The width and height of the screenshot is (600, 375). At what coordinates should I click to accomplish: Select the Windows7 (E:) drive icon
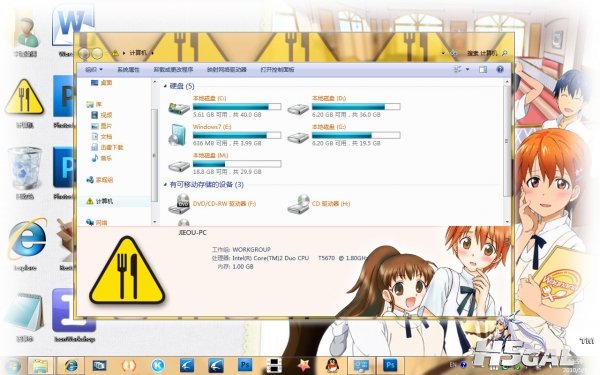pos(178,135)
